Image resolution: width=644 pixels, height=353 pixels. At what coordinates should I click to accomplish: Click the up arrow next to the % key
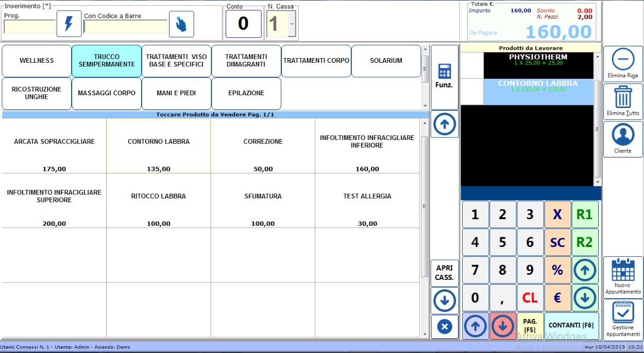tap(585, 270)
